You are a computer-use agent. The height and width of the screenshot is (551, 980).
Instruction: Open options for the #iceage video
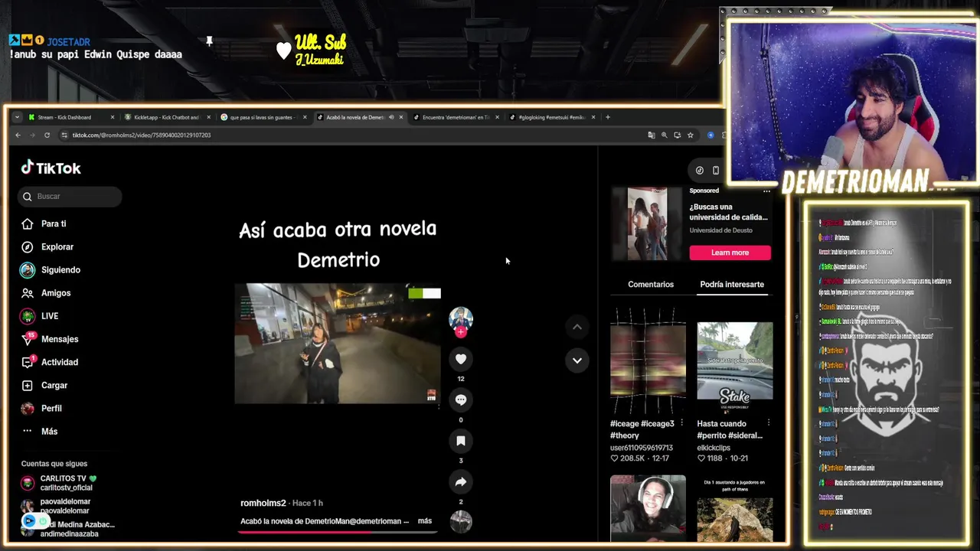click(x=681, y=423)
